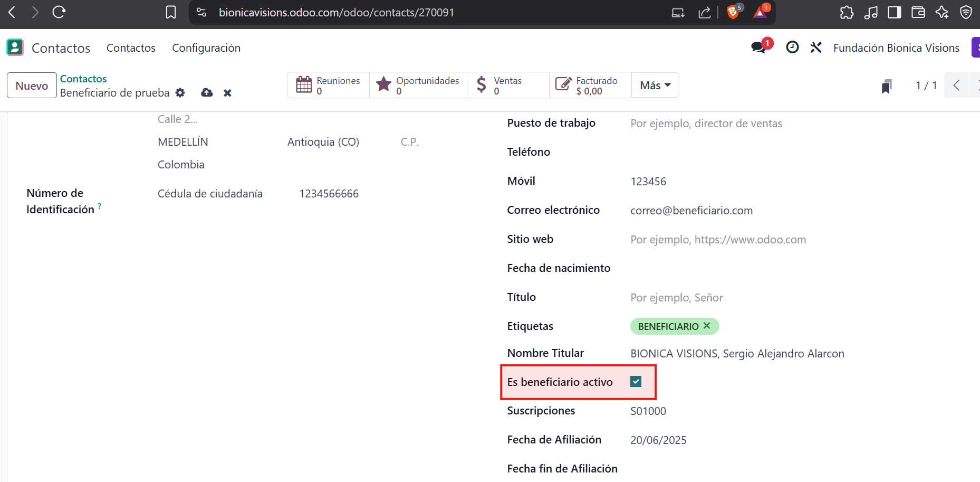
Task: Open the debug tools wrench icon
Action: click(x=816, y=48)
